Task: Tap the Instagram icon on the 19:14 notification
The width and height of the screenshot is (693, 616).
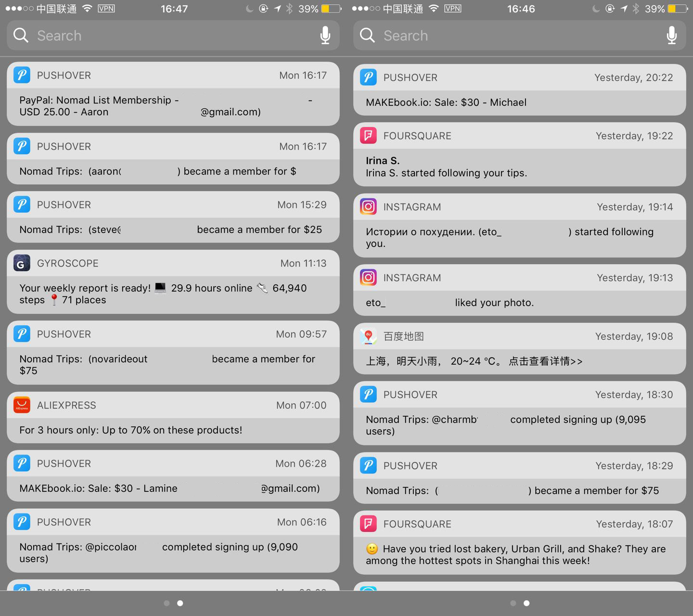Action: (x=368, y=207)
